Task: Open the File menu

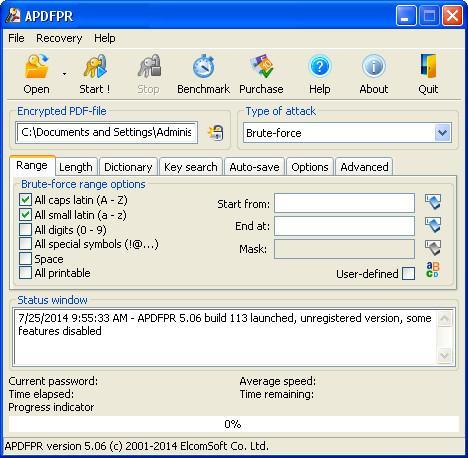Action: coord(16,38)
